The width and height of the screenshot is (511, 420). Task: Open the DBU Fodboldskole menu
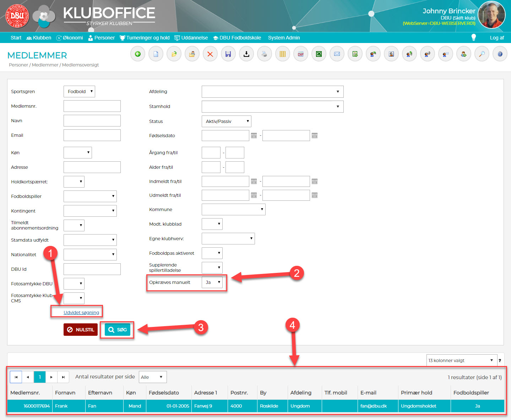237,38
